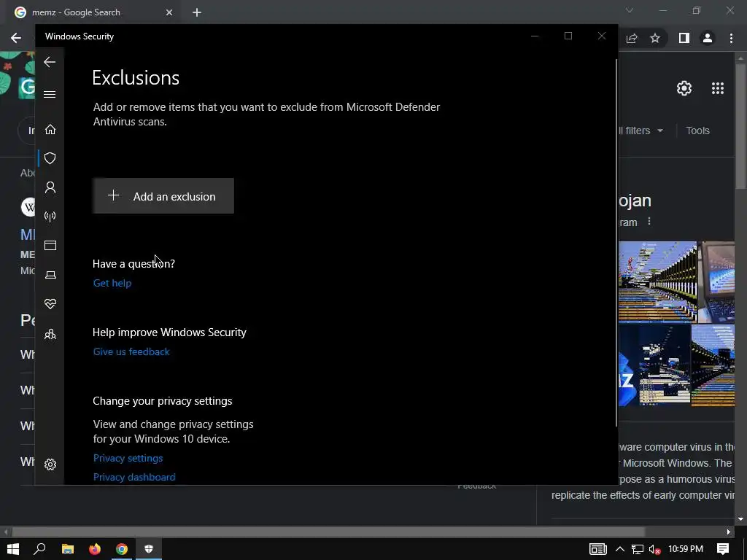Open Google quick settings gear
The image size is (747, 560).
684,88
